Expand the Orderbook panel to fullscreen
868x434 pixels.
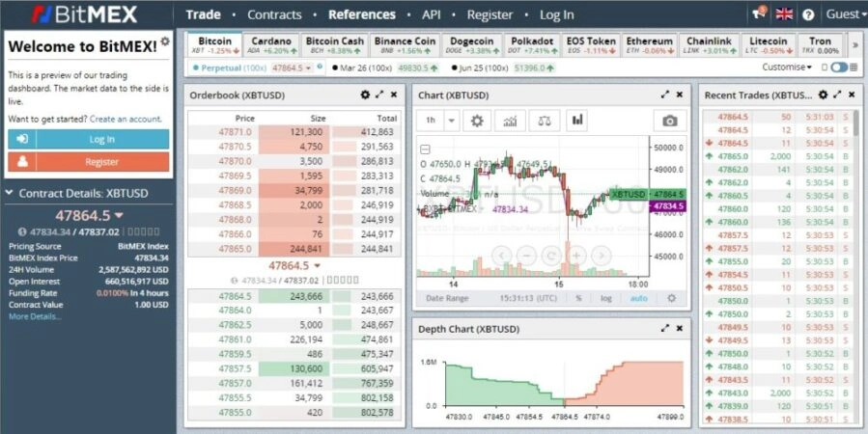379,95
